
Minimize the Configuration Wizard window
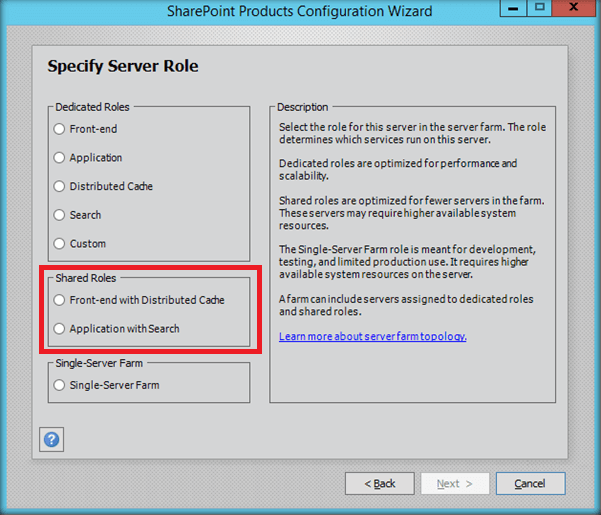[513, 8]
